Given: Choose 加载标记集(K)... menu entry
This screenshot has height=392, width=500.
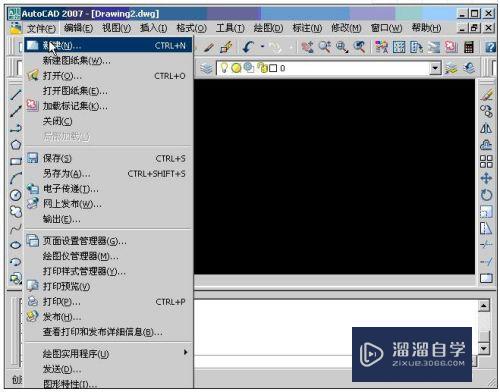Looking at the screenshot, I should tap(108, 106).
